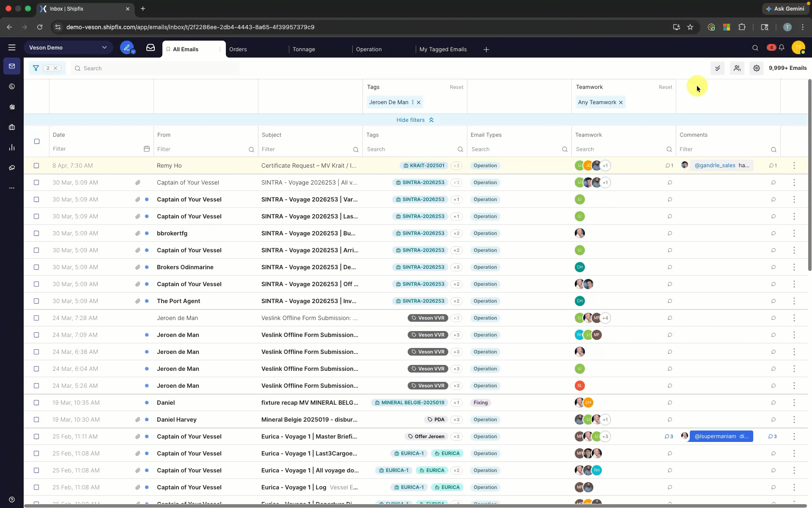Open the mail icon in left sidebar
812x508 pixels.
[x=12, y=66]
